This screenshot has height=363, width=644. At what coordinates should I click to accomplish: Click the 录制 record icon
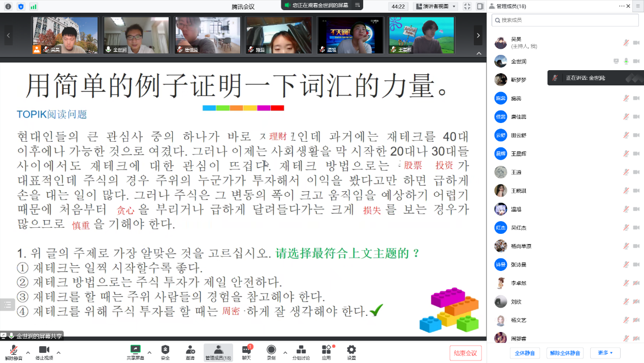(x=271, y=352)
